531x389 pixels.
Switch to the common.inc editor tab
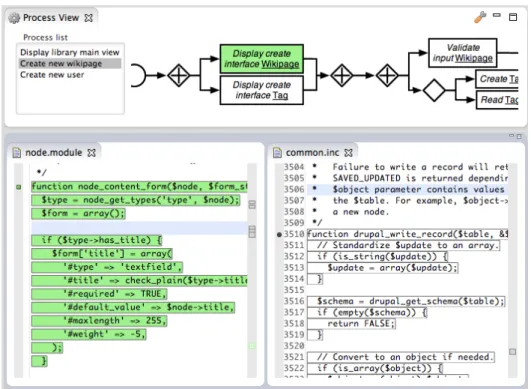coord(312,153)
